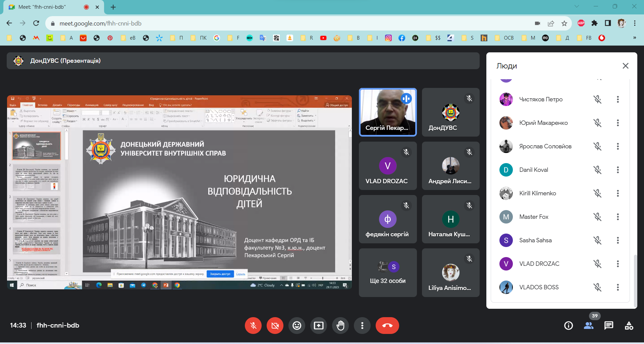The image size is (644, 344).
Task: Leave the call with the red hang-up button
Action: click(x=387, y=326)
